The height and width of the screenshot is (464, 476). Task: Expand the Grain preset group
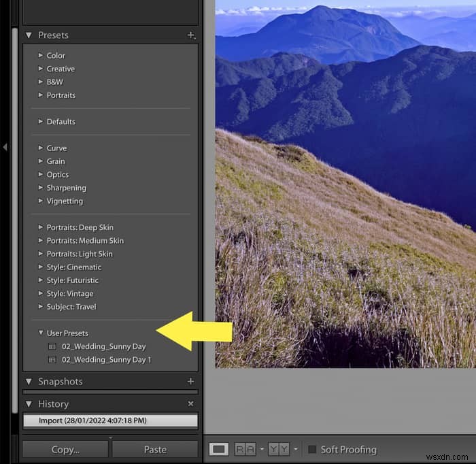[x=40, y=161]
